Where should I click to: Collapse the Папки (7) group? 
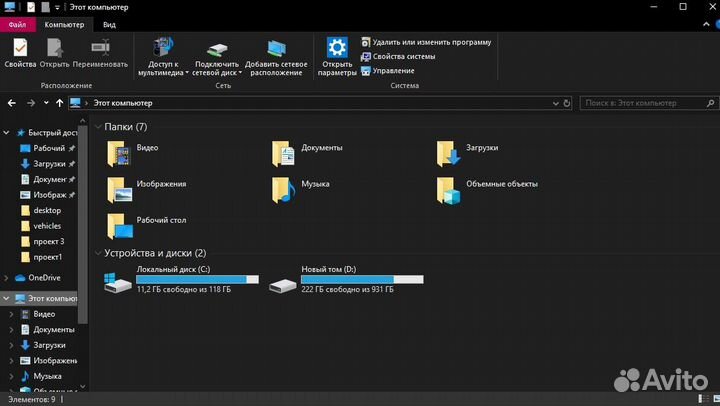pos(98,127)
